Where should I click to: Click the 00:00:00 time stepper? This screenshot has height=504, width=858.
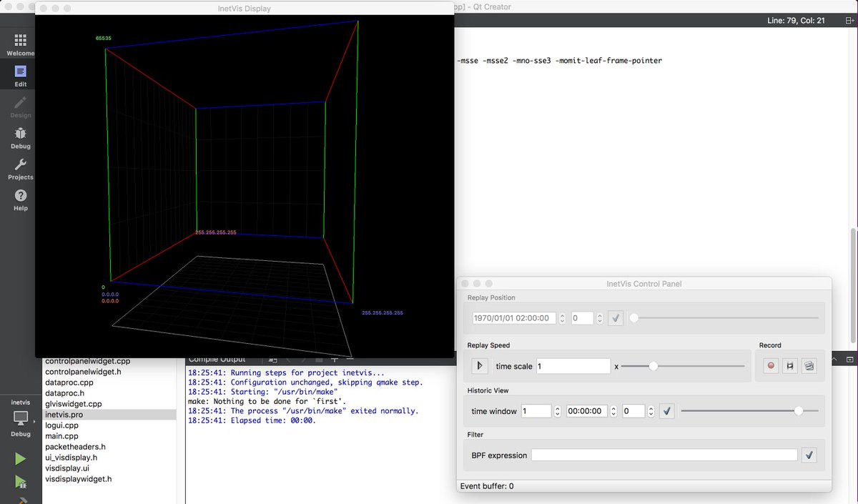(x=613, y=411)
